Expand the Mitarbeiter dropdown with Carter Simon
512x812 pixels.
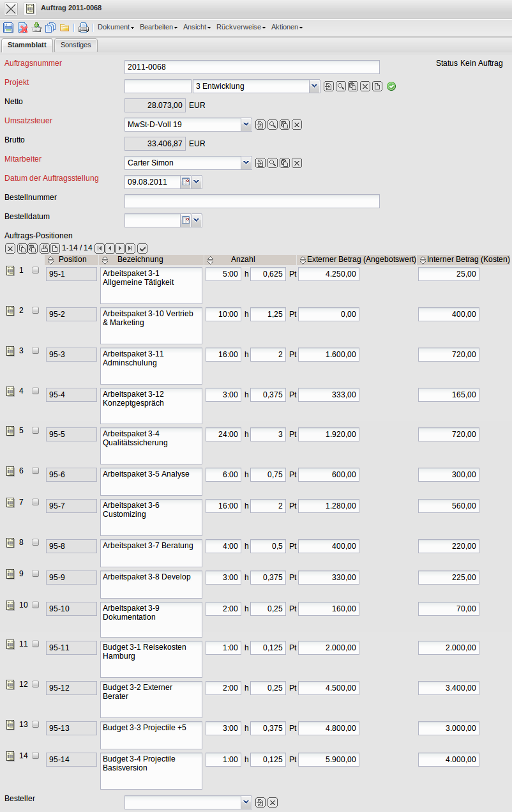coord(246,163)
